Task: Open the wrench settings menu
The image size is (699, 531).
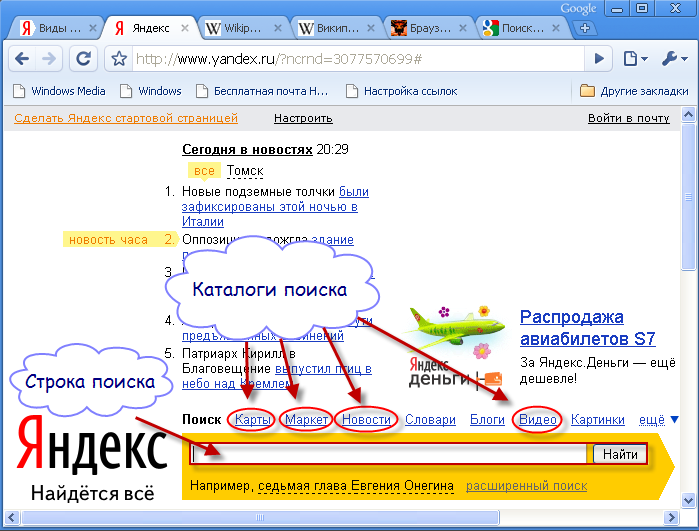Action: click(x=674, y=58)
